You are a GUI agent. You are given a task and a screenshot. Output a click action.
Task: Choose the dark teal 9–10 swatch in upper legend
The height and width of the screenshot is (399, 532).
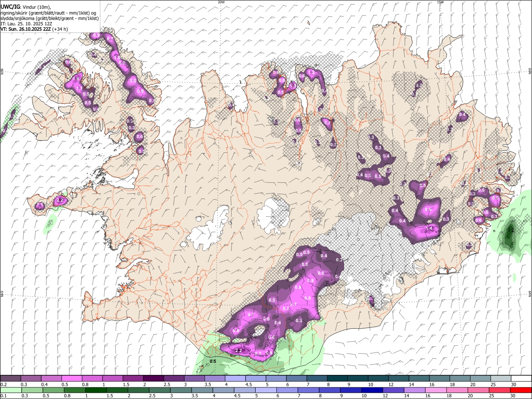357,379
